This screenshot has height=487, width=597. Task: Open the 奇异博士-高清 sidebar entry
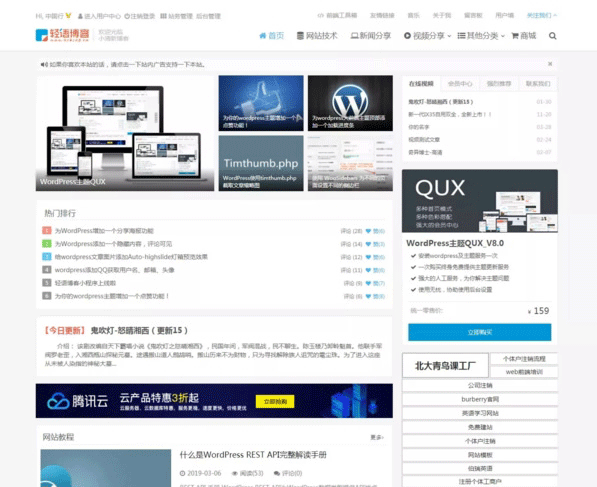[x=425, y=152]
